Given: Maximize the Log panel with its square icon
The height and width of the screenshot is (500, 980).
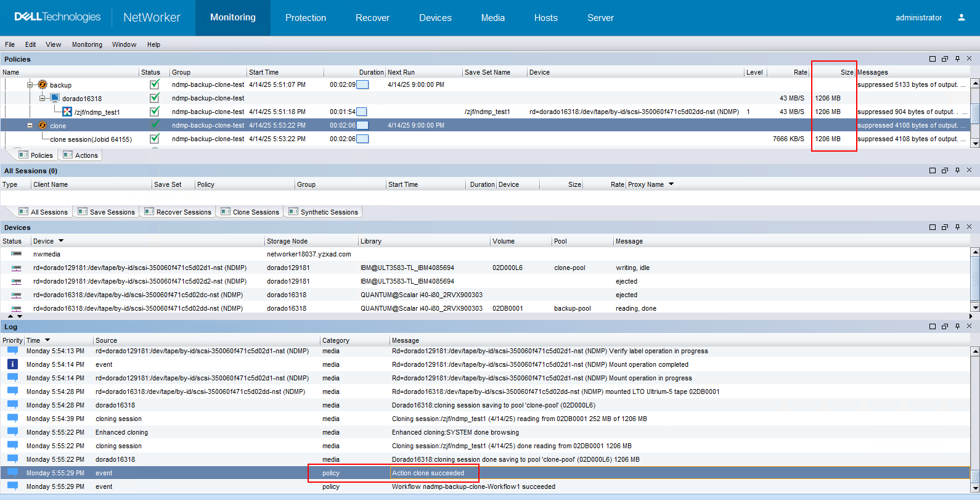Looking at the screenshot, I should 933,326.
